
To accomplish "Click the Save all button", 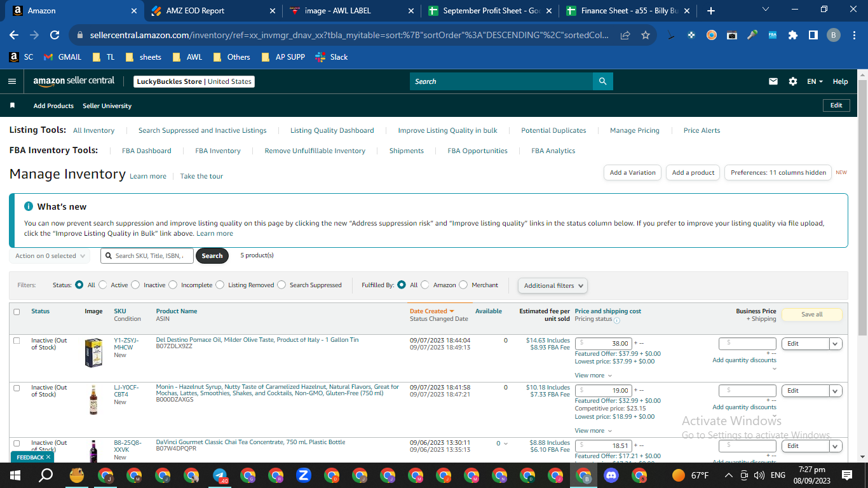I will click(811, 315).
